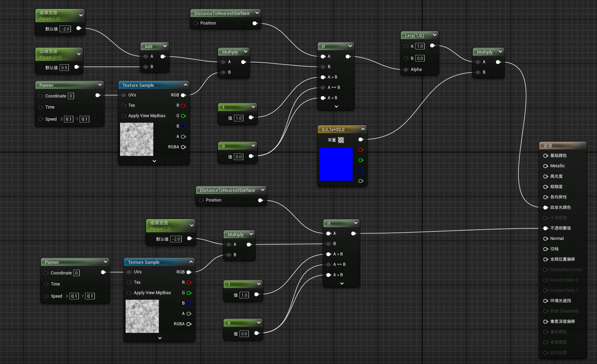Edit Coordinate index field on upper Panner
Viewport: 597px width, 364px height.
click(71, 96)
